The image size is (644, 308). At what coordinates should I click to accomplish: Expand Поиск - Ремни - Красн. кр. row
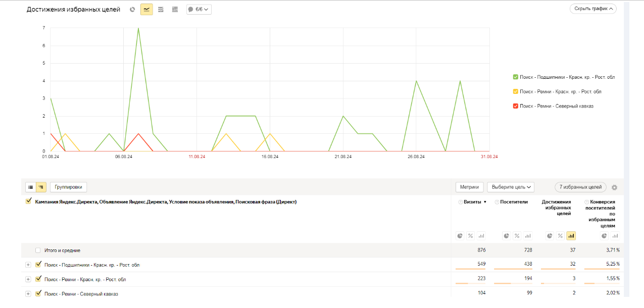point(28,279)
